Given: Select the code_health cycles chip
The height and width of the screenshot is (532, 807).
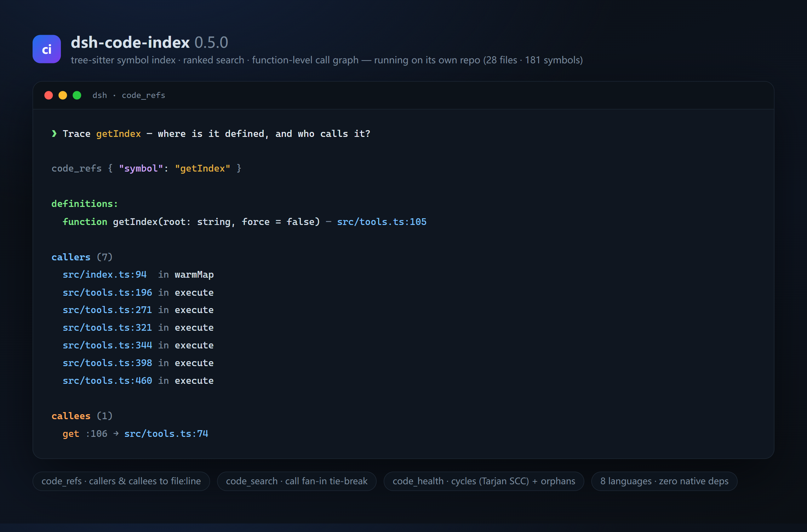Looking at the screenshot, I should pos(484,481).
